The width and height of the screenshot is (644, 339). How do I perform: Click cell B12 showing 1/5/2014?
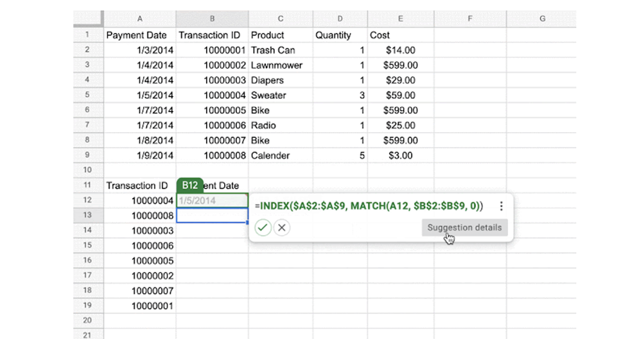pyautogui.click(x=212, y=200)
